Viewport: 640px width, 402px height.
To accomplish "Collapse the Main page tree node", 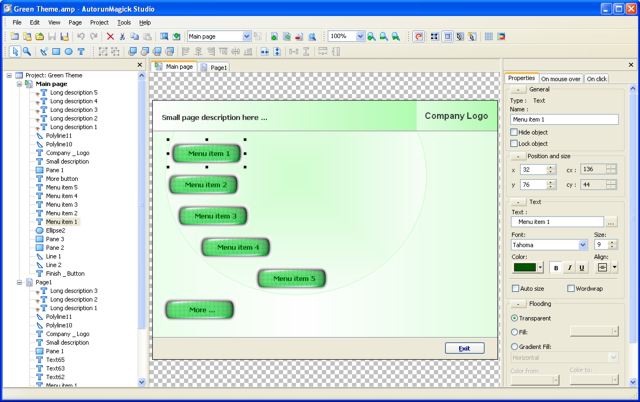I will (x=19, y=84).
